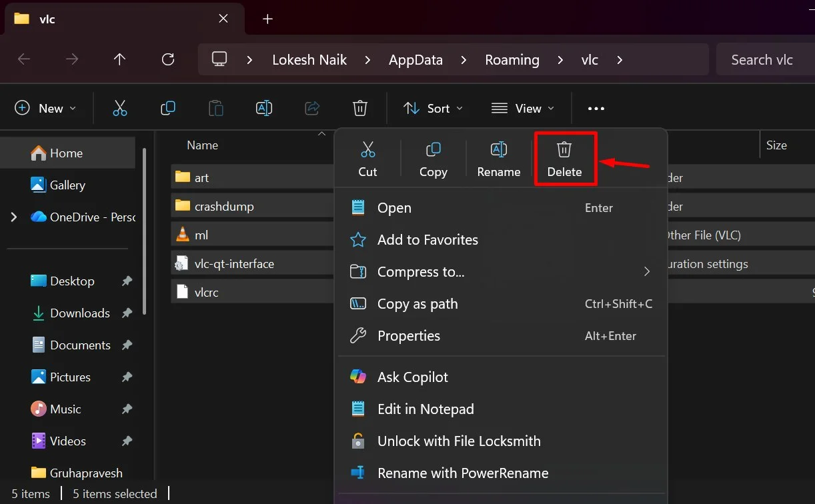815x504 pixels.
Task: Unpin Desktop from the sidebar
Action: click(127, 281)
